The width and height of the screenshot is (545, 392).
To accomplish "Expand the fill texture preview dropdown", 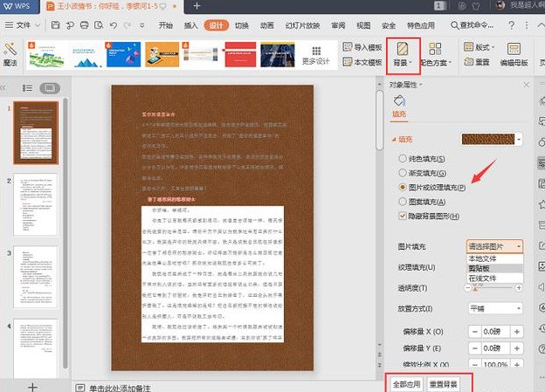I will tap(520, 139).
